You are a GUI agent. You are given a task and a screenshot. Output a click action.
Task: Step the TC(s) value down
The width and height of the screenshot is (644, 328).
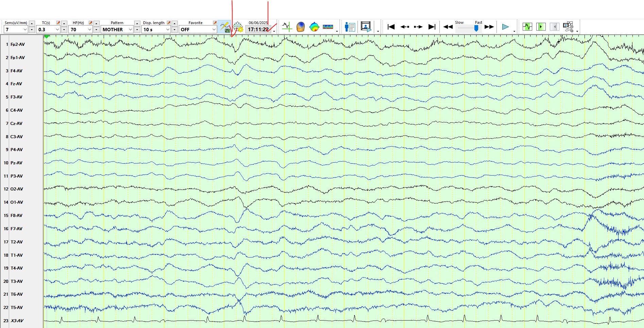click(x=64, y=30)
